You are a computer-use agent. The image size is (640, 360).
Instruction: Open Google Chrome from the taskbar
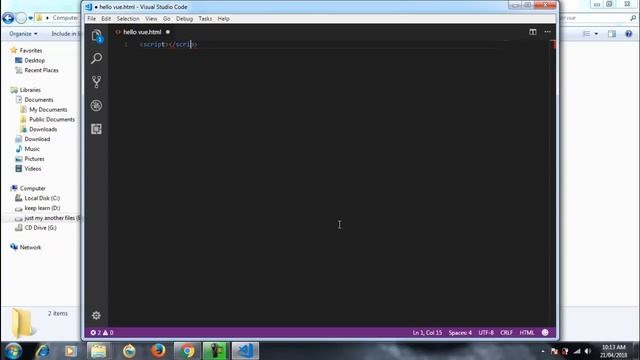(187, 351)
